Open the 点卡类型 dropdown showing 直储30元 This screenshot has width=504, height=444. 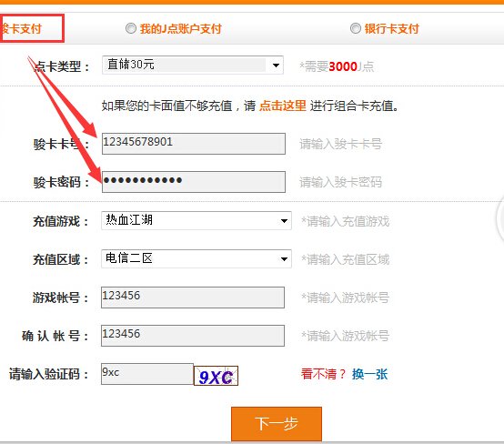coord(193,65)
